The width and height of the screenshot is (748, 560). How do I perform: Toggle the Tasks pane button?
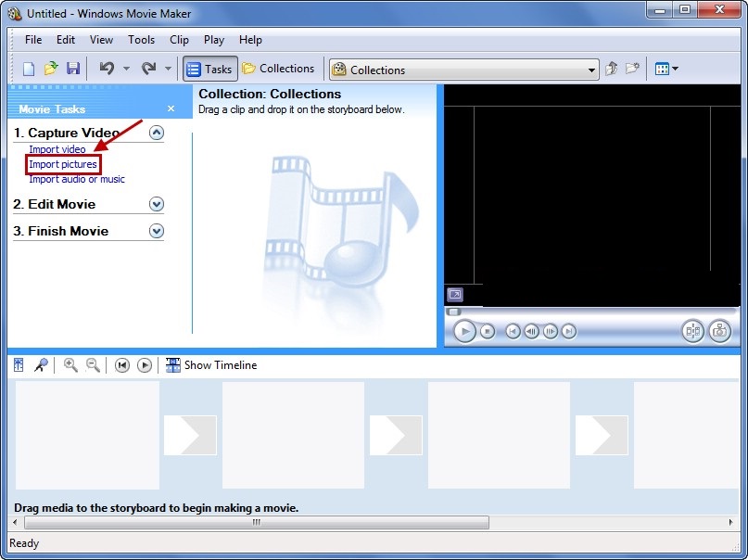[209, 70]
